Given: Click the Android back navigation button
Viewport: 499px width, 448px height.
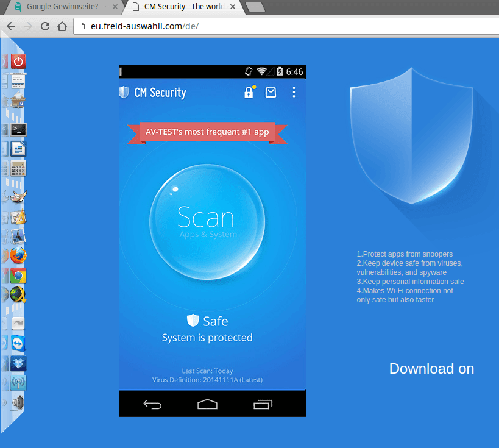Looking at the screenshot, I should coord(152,404).
